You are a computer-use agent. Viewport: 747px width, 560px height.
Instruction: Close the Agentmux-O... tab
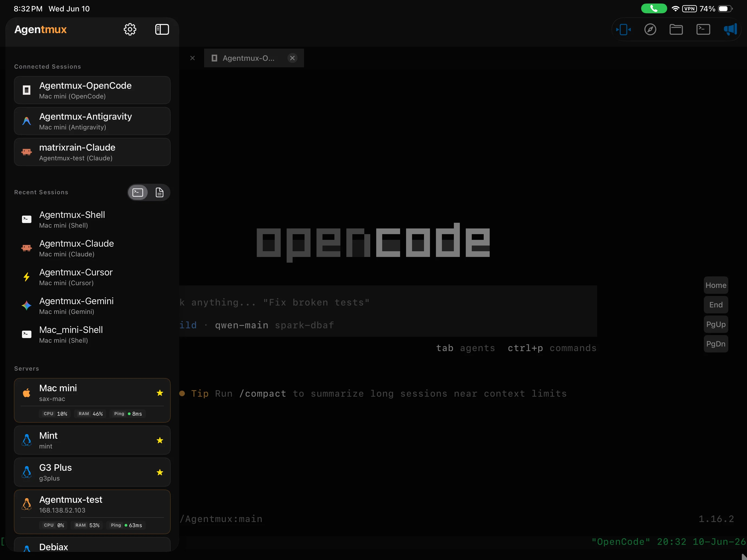coord(292,58)
